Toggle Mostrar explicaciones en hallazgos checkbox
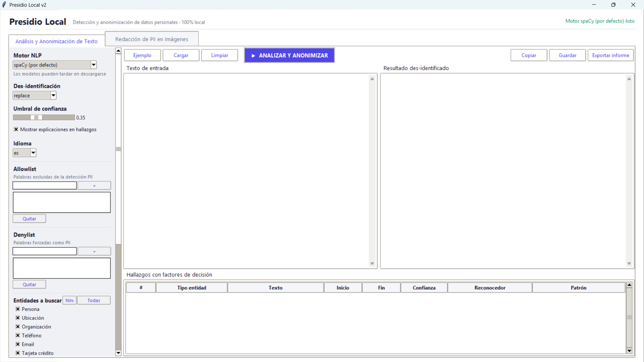Viewport: 644px width, 362px height. 16,129
